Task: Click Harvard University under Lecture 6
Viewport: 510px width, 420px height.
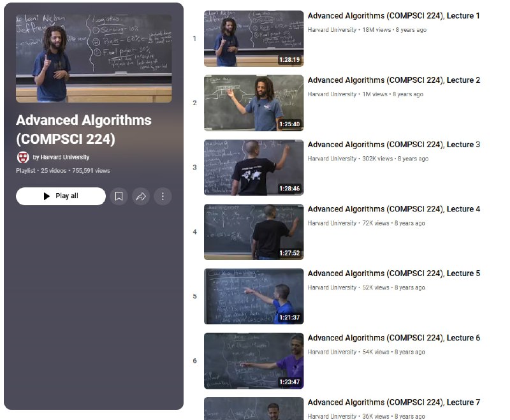Action: point(332,352)
